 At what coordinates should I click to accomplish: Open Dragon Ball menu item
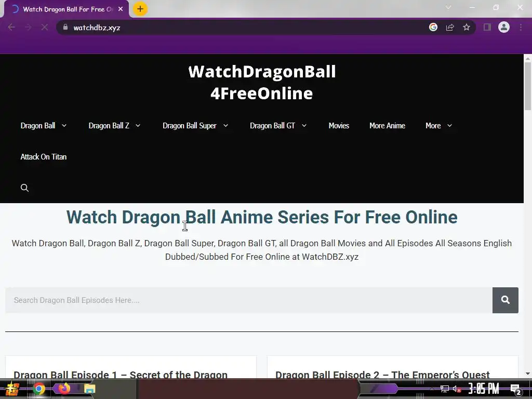37,126
